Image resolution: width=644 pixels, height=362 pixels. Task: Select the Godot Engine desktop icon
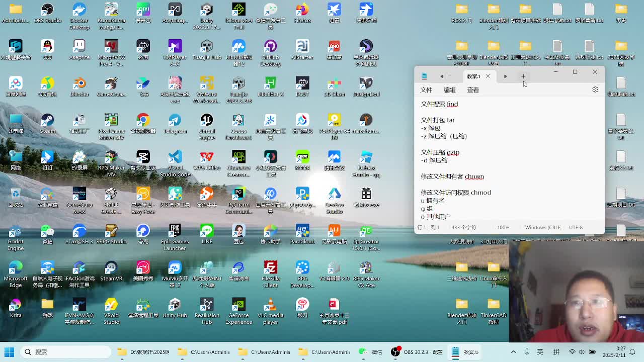(x=16, y=238)
